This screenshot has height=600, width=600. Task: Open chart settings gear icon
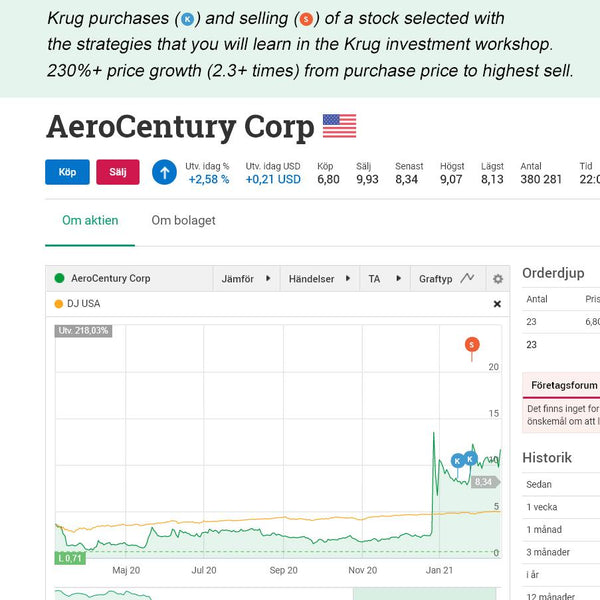498,279
